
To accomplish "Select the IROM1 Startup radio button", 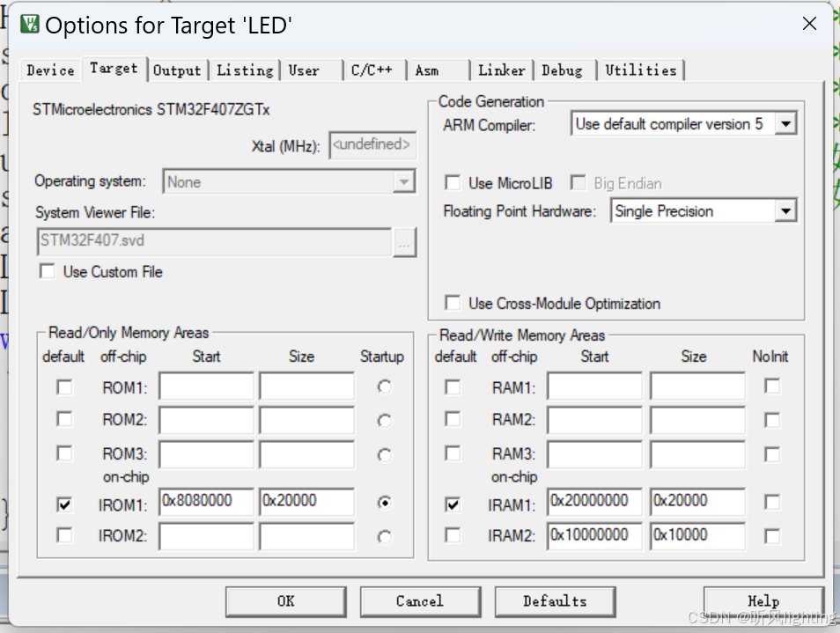I will [384, 503].
